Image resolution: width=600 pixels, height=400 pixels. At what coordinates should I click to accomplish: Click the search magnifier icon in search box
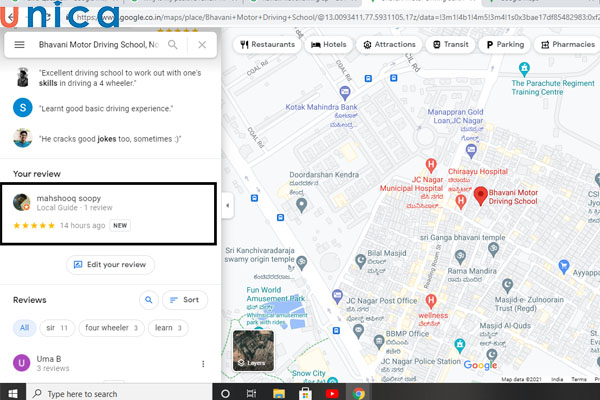click(x=173, y=45)
